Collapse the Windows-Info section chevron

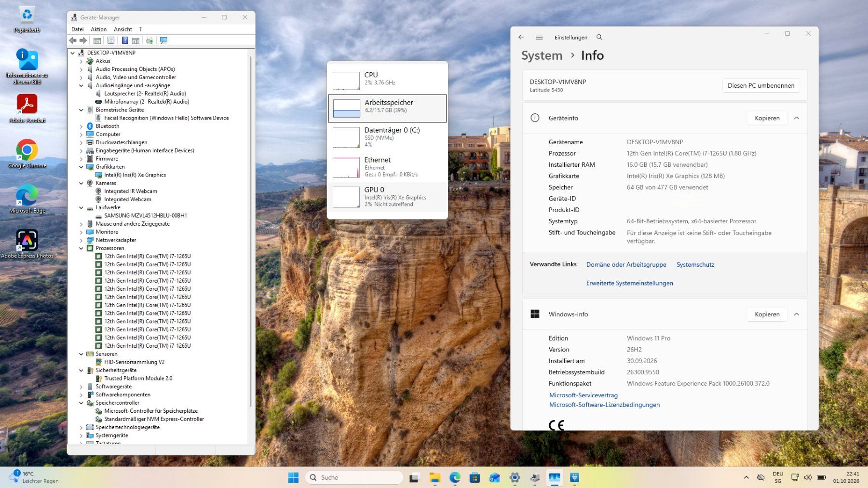pos(797,314)
